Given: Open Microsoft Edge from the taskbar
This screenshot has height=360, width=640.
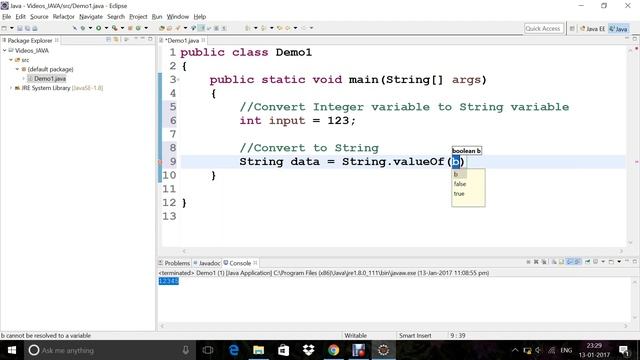Looking at the screenshot, I should click(x=234, y=350).
